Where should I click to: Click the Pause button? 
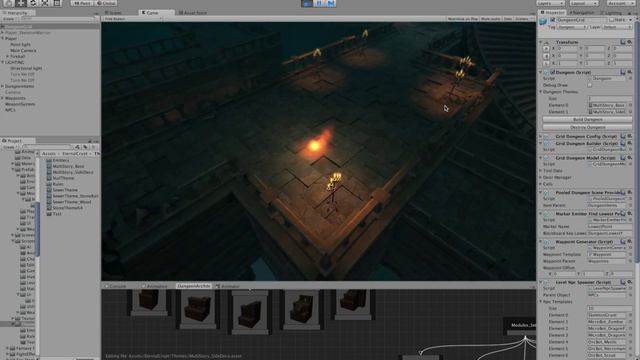tap(319, 3)
